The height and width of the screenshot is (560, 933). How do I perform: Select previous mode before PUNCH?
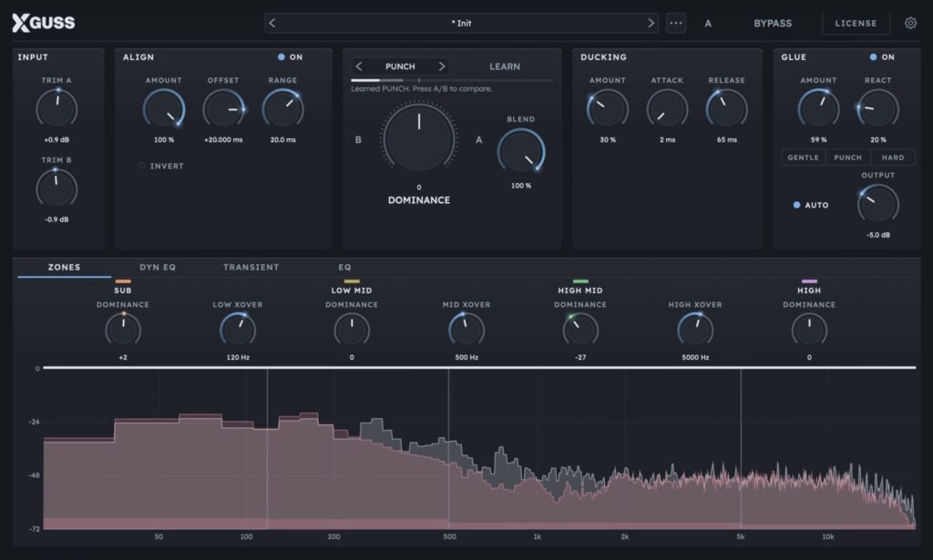(359, 66)
